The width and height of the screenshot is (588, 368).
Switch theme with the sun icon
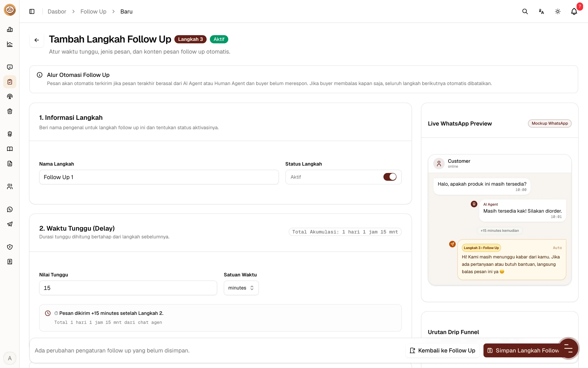(558, 11)
